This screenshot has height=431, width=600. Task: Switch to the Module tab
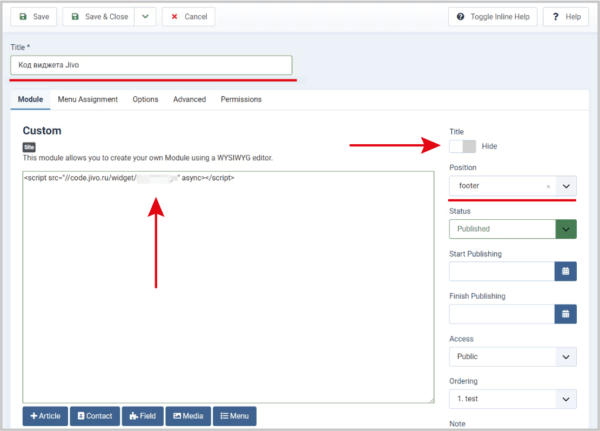pos(30,100)
